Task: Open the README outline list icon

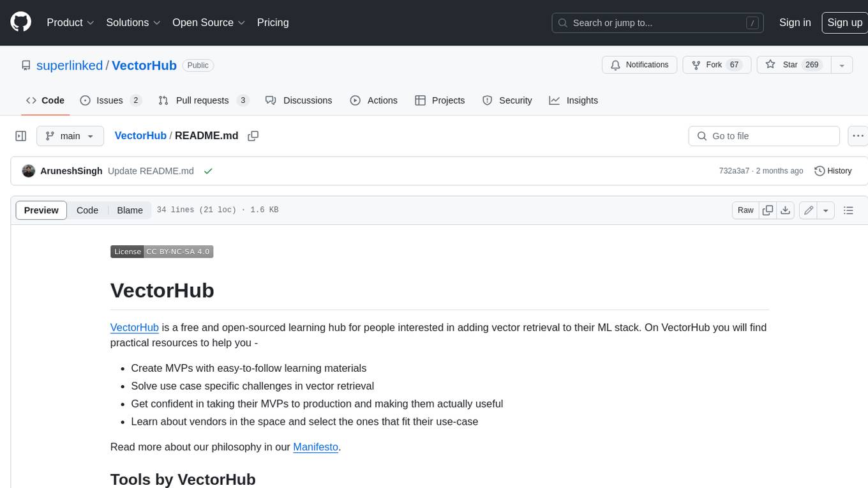Action: (848, 210)
